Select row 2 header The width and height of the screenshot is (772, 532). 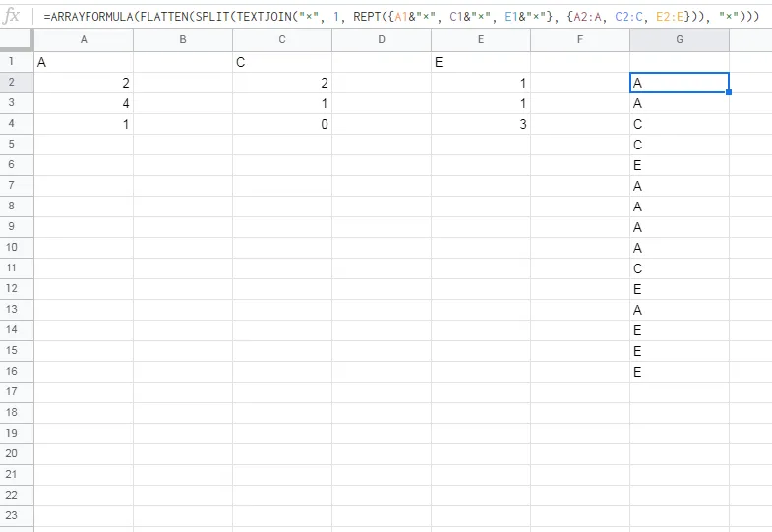17,83
